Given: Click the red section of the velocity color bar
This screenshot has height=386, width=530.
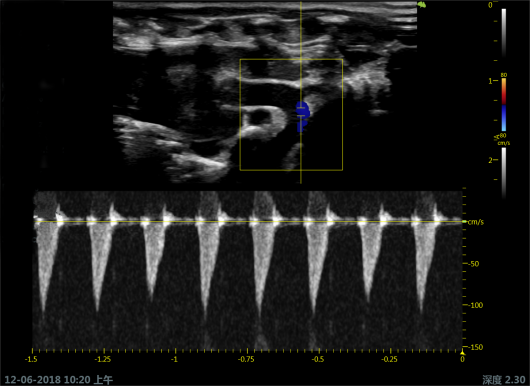Looking at the screenshot, I should [504, 92].
